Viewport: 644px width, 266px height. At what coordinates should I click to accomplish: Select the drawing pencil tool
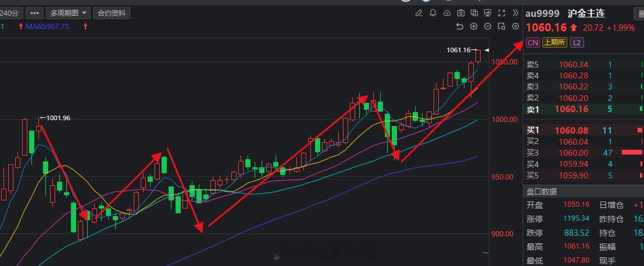(419, 13)
